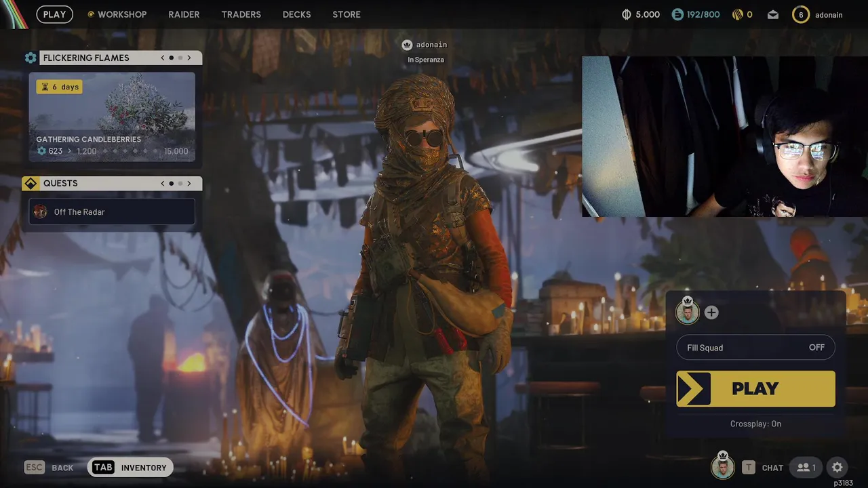The height and width of the screenshot is (488, 868).
Task: Go to previous Flickering Flames page arrow
Action: 163,58
